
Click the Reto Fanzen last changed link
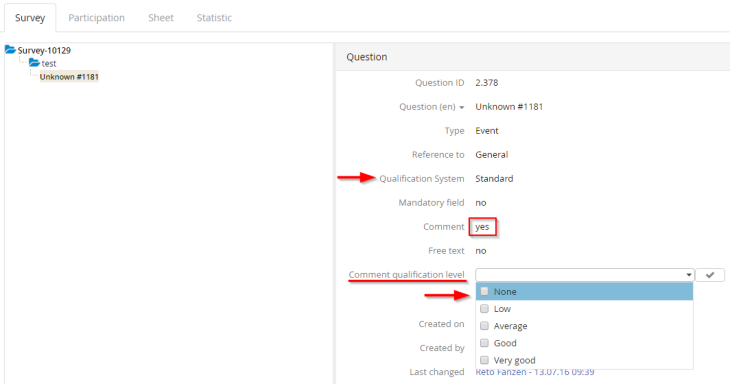pyautogui.click(x=534, y=372)
